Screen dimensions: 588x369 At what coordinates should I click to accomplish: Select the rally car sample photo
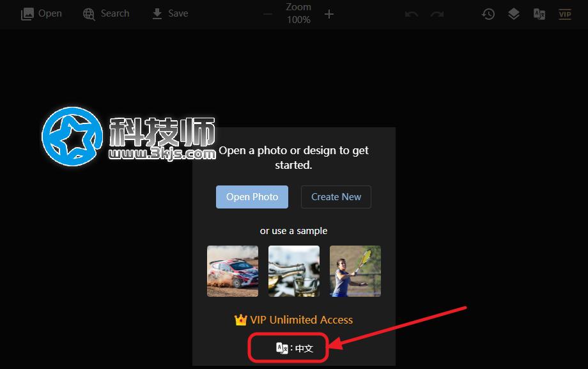233,271
